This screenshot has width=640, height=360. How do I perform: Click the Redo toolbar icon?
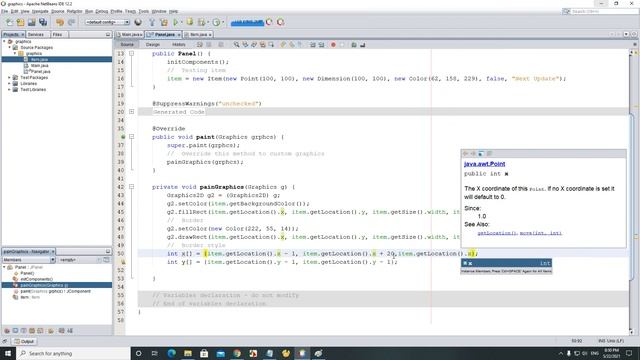pyautogui.click(x=71, y=22)
